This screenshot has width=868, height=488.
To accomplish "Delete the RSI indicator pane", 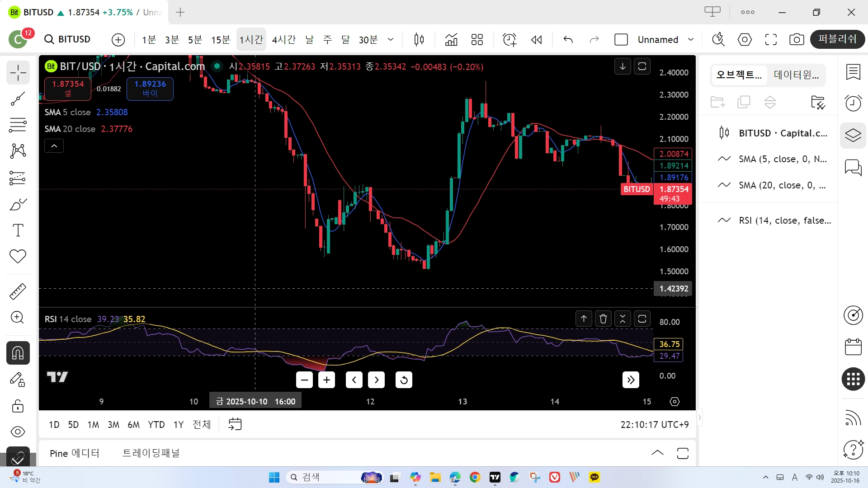I will click(x=603, y=319).
